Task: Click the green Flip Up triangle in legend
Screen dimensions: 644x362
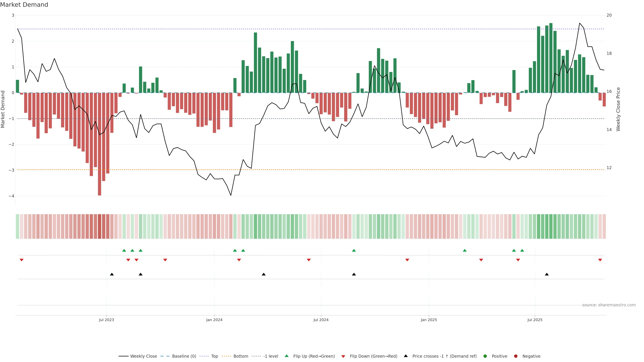Action: click(x=287, y=356)
